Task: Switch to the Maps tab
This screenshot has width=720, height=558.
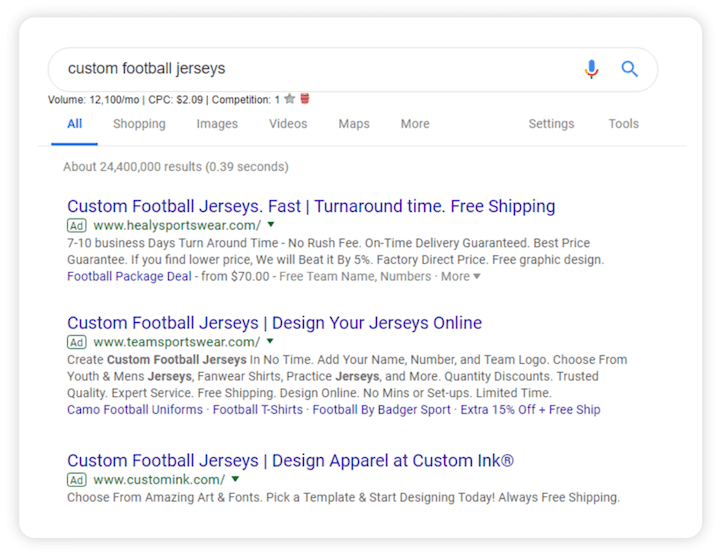Action: (354, 124)
